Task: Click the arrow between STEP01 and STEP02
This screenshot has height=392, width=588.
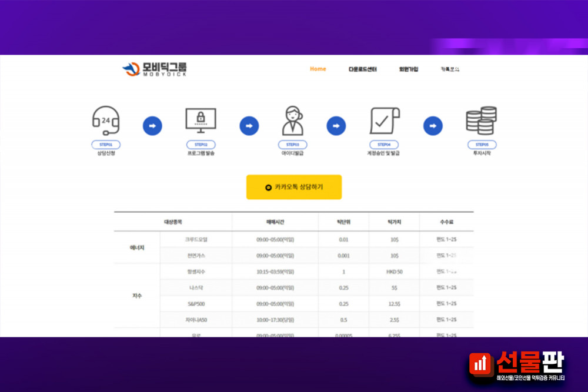Action: (x=152, y=126)
